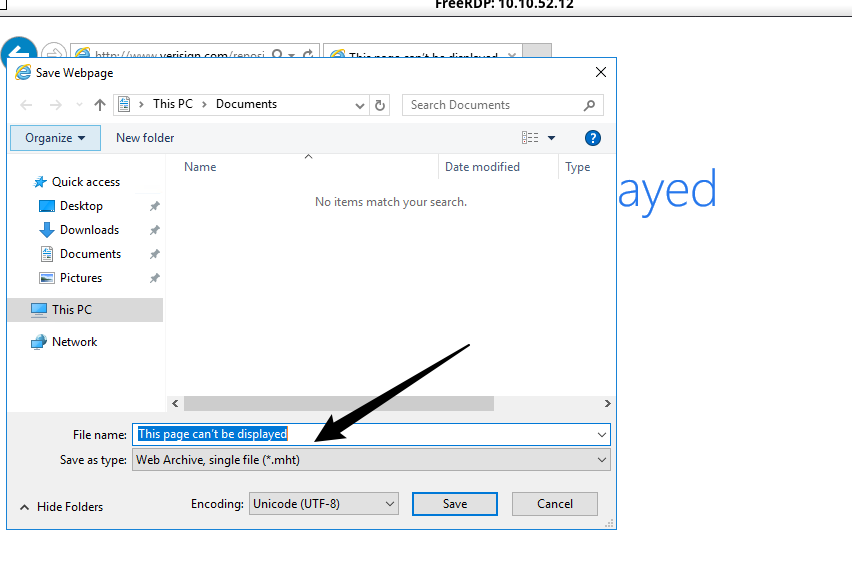
Task: Sort by Date modified column header
Action: click(x=498, y=167)
